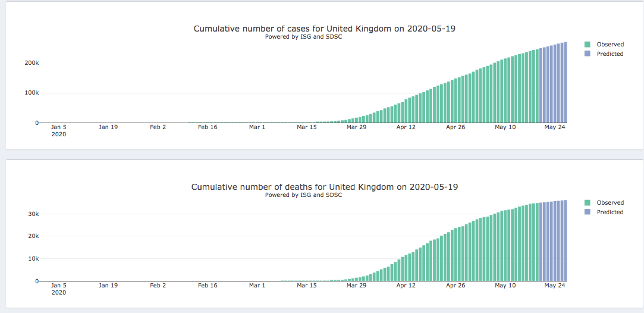Click rightmost predicted bar in deaths chart

point(566,241)
